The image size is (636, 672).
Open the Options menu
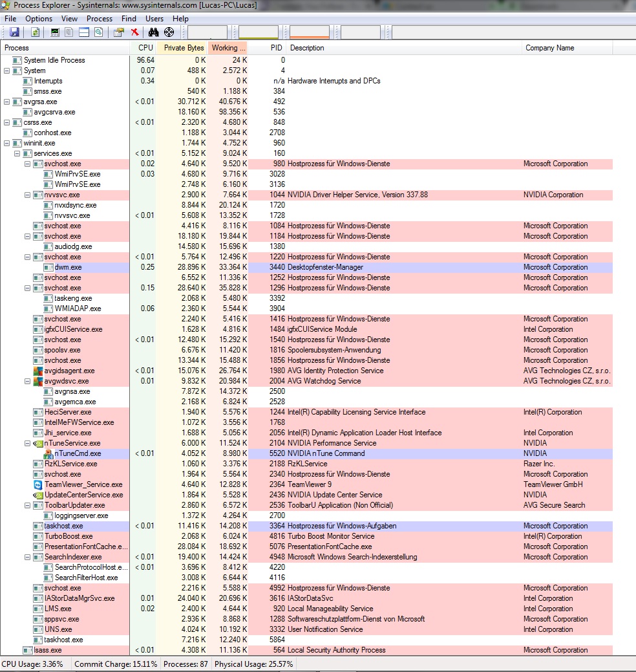point(39,18)
